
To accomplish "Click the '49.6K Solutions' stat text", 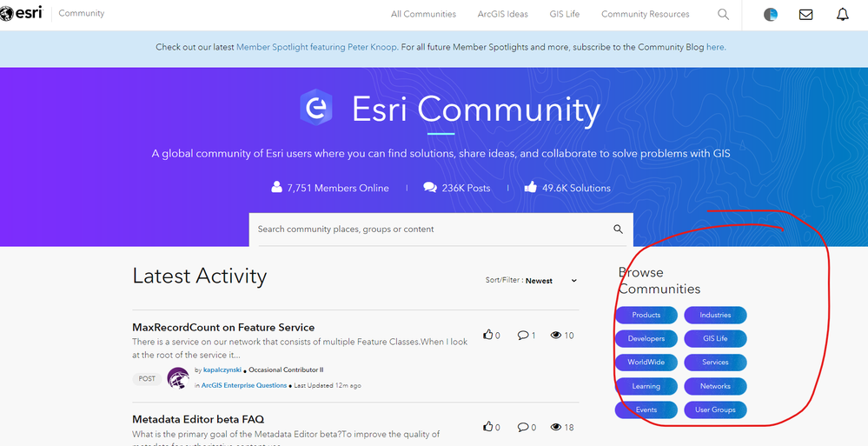I will pos(576,188).
